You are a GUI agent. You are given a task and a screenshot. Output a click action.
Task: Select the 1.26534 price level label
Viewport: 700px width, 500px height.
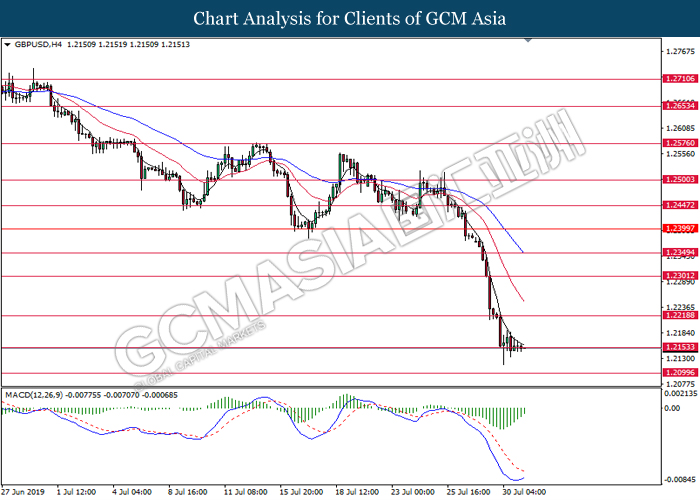click(680, 106)
